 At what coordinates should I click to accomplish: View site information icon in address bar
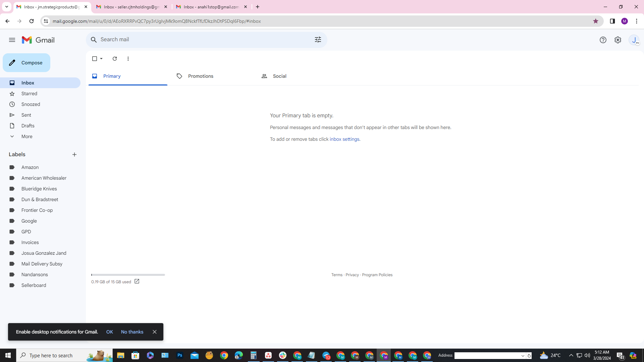(46, 21)
